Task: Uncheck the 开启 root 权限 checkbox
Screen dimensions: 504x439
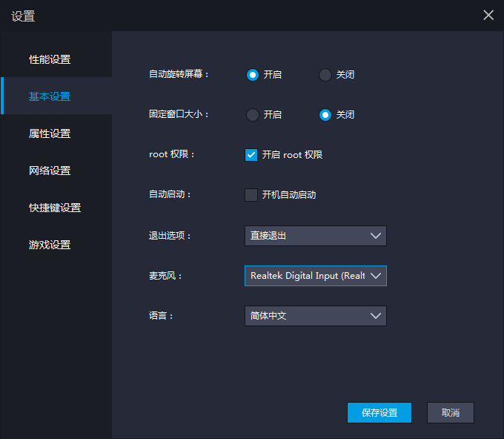Action: tap(251, 155)
